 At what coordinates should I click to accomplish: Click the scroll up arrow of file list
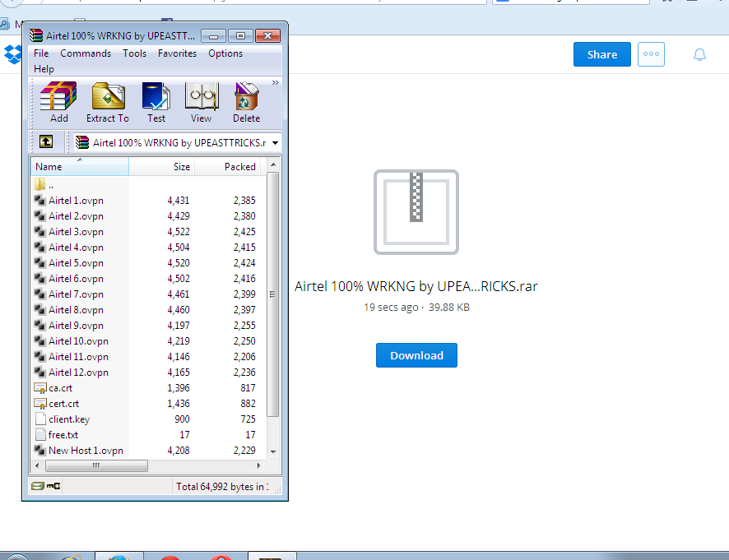[x=273, y=164]
